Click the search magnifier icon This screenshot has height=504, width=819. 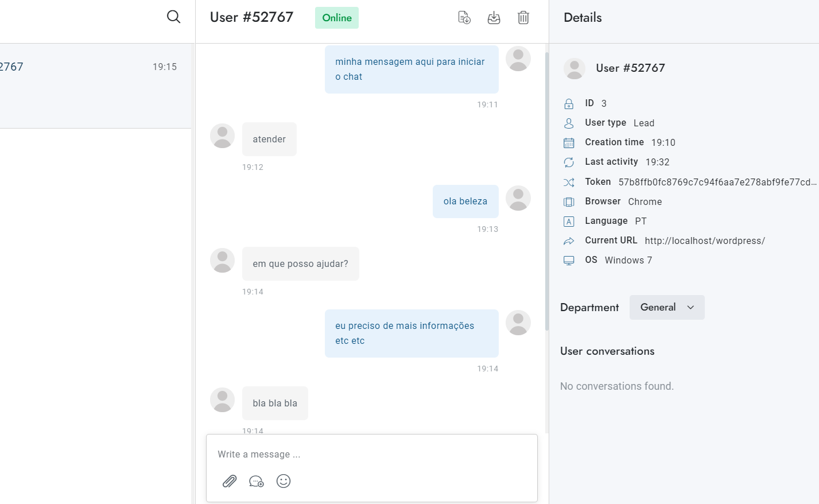pos(173,17)
